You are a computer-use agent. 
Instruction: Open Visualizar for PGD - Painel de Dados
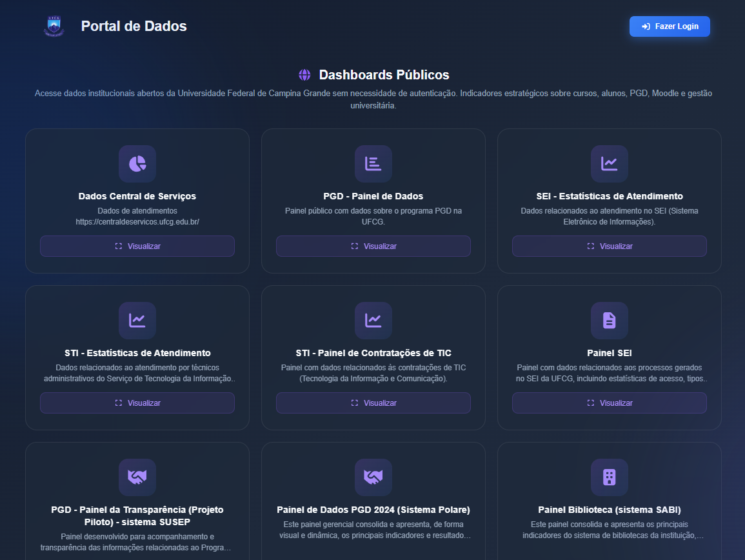373,246
